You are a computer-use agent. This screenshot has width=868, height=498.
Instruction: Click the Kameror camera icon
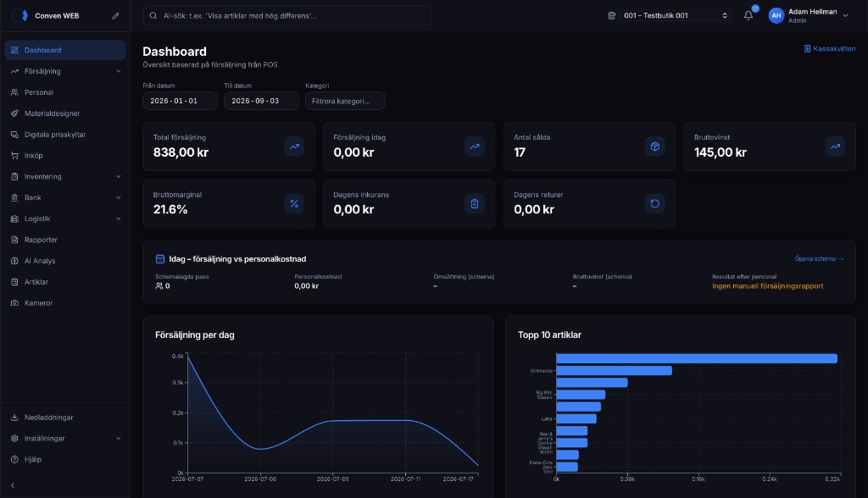click(x=14, y=302)
